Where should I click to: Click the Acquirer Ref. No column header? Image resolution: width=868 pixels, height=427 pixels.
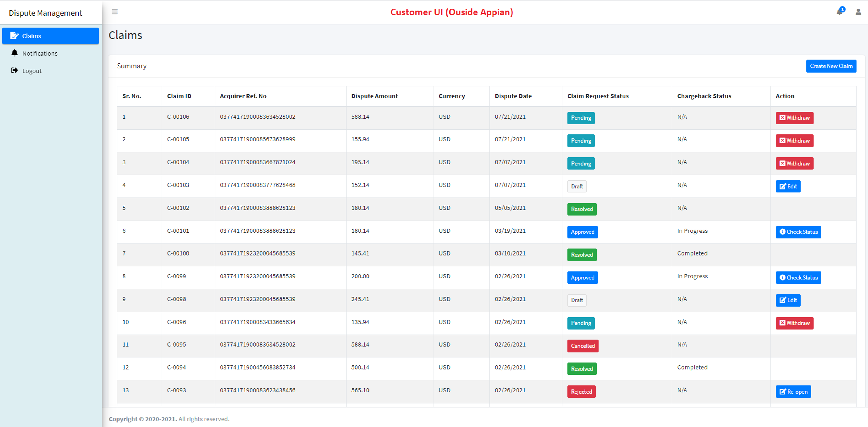243,96
